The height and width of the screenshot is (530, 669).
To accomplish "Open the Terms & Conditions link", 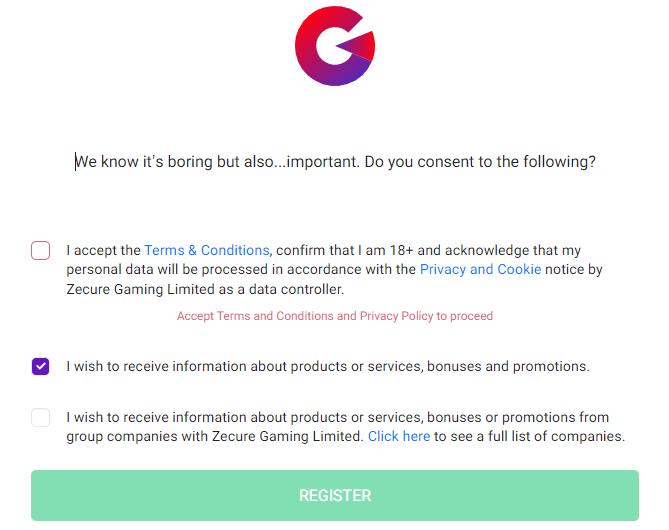I will [x=207, y=250].
